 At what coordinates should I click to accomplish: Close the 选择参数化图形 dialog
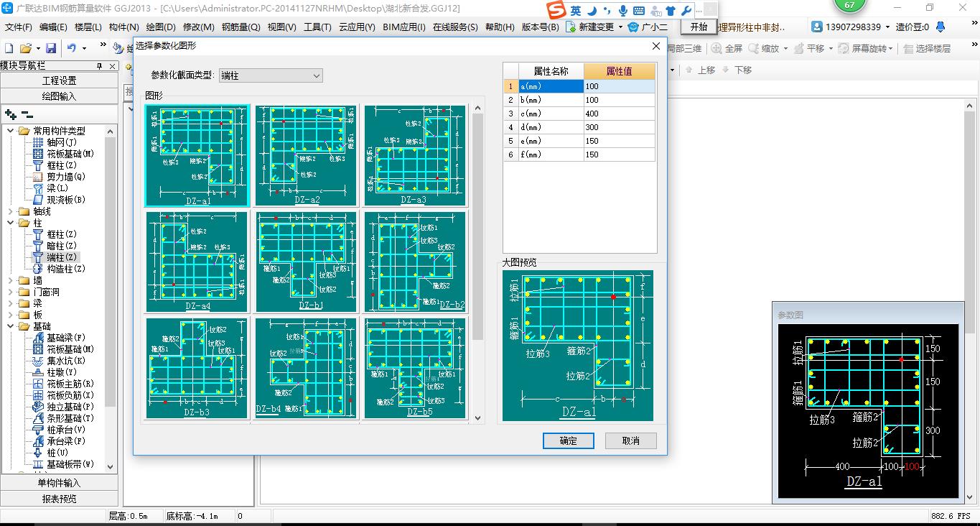(655, 46)
